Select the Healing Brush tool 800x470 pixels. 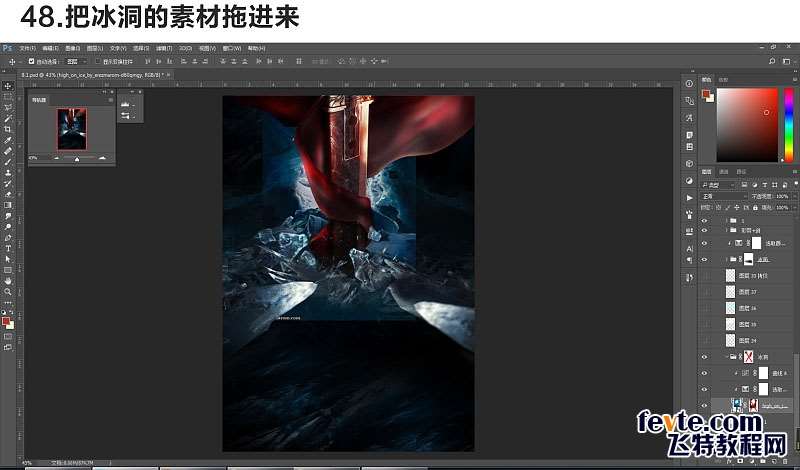coord(8,151)
